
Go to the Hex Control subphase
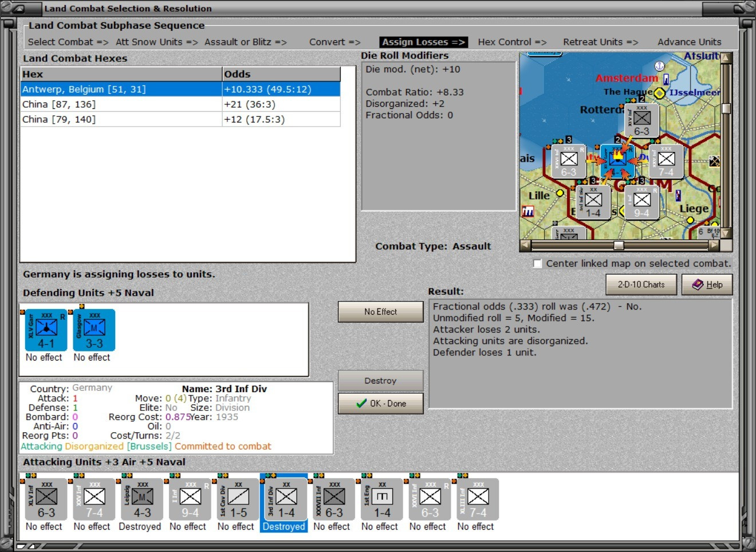(x=513, y=42)
